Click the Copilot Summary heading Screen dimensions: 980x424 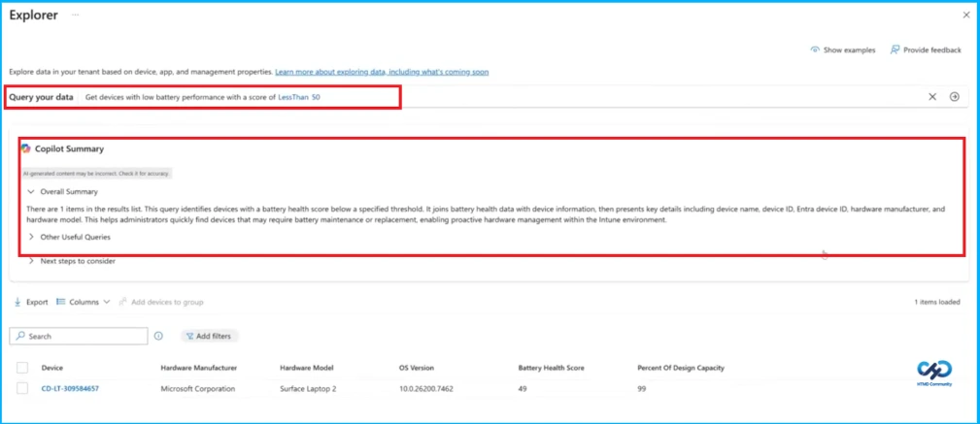tap(69, 149)
